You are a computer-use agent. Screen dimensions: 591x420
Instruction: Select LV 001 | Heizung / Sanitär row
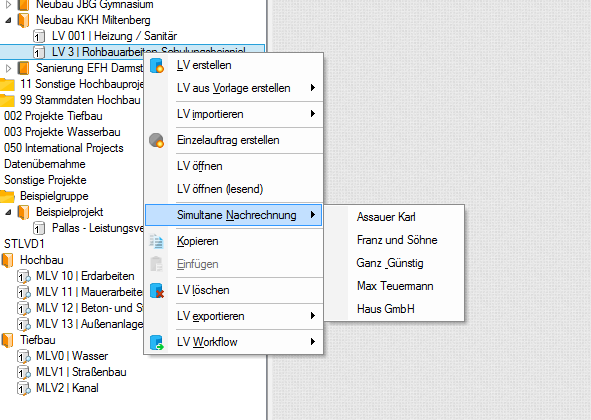click(115, 36)
